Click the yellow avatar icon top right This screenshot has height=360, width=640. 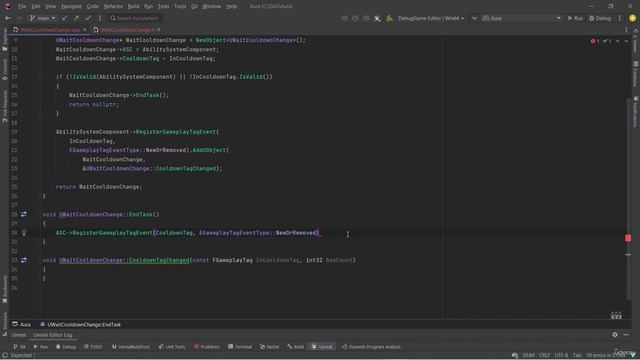click(x=632, y=18)
